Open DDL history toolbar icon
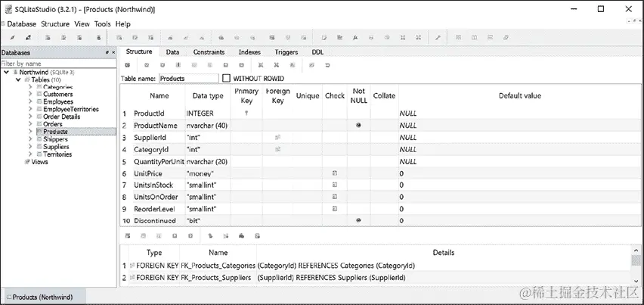The height and width of the screenshot is (305, 644). pos(339,37)
